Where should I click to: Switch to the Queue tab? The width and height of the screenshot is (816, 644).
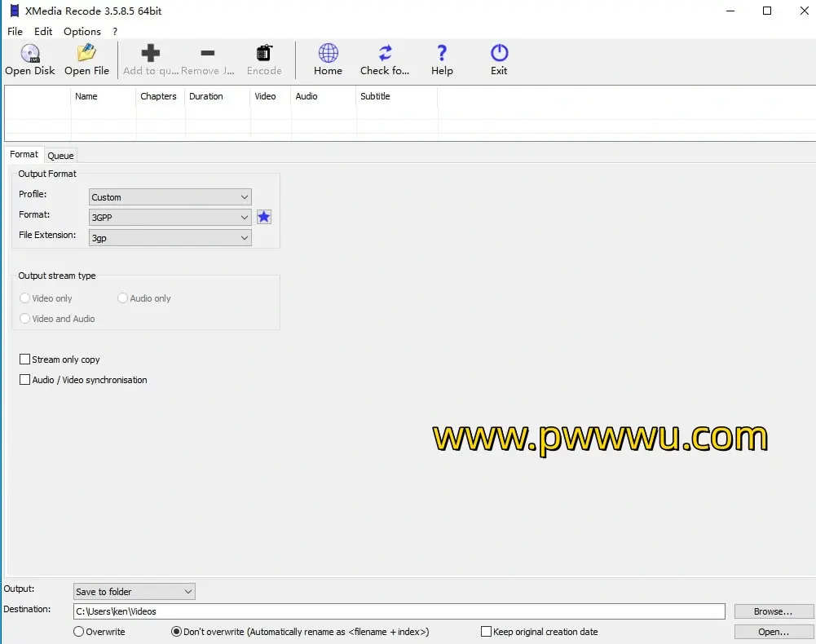point(60,155)
